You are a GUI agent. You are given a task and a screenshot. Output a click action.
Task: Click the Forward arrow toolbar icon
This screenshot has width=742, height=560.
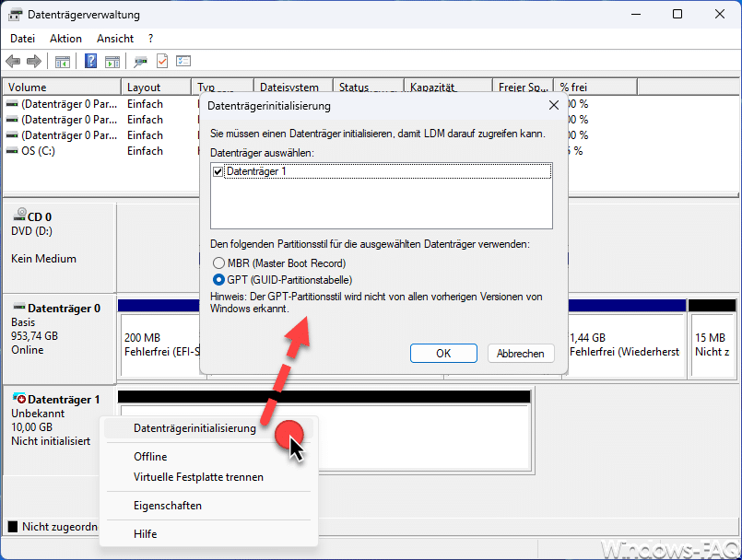click(34, 61)
